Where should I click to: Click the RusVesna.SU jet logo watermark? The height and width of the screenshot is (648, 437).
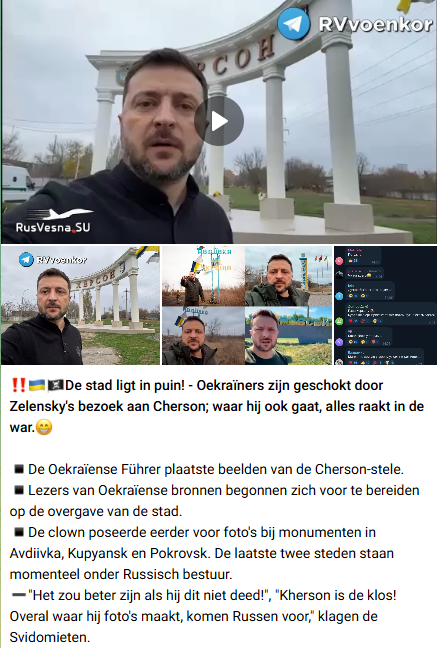click(x=53, y=221)
